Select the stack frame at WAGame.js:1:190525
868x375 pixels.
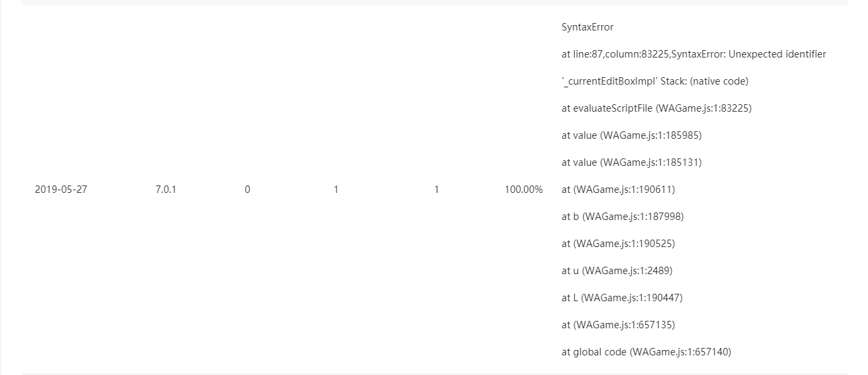point(617,244)
